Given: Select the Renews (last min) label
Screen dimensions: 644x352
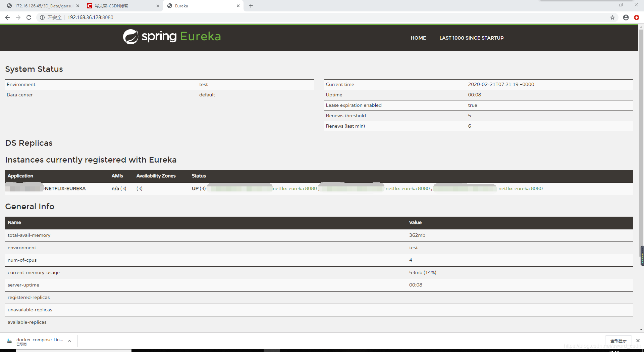Looking at the screenshot, I should pyautogui.click(x=345, y=126).
